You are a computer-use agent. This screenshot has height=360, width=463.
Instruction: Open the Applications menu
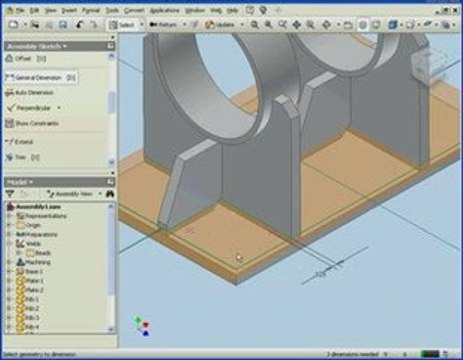point(164,11)
